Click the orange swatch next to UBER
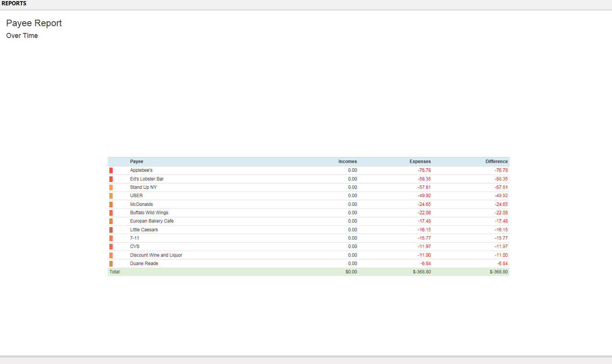Image resolution: width=612 pixels, height=364 pixels. (111, 196)
